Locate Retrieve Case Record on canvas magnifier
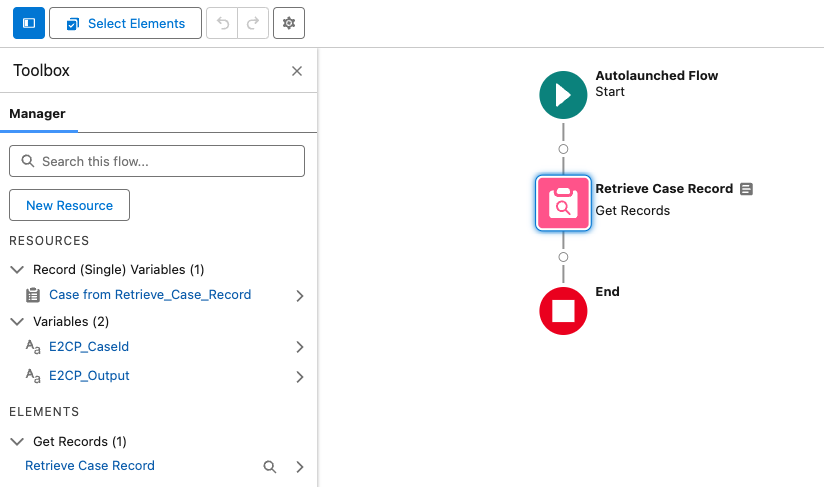The image size is (824, 487). pos(270,467)
